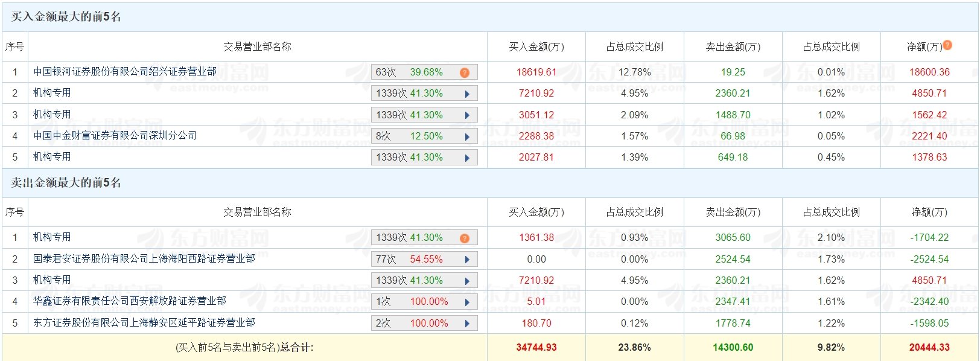Screen dimensions: 980x361
Task: Expand arrow in 机构专用 row with 3051.12
Action: (467, 115)
